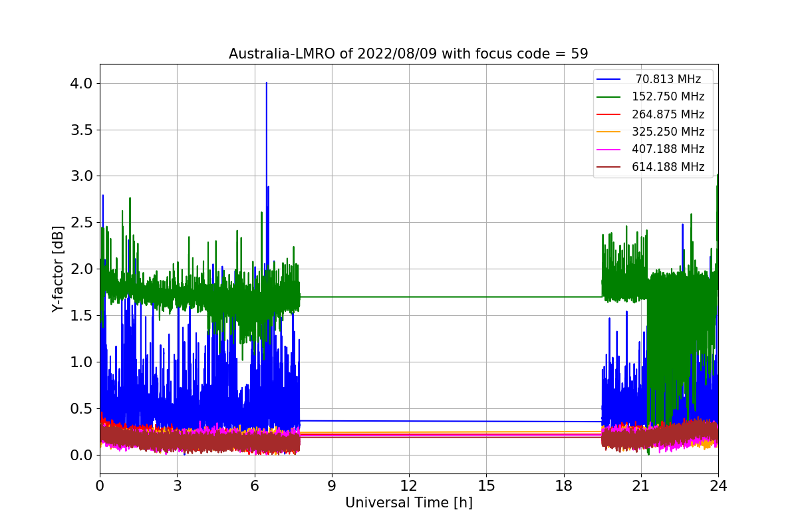Screen dimensions: 798x532
Task: Click the 24 tick on the time axis
Action: pos(718,485)
